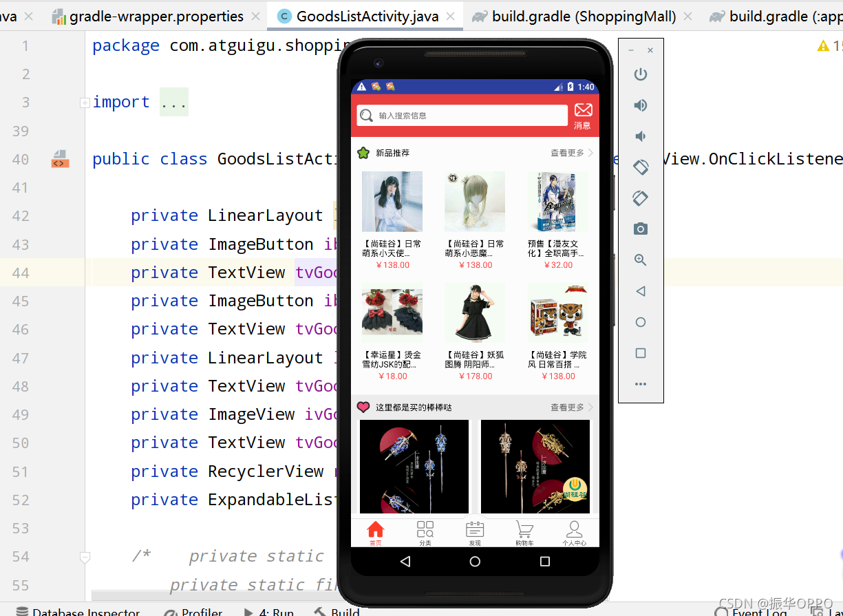Click the Home circle in the emulator toolbar
Viewport: 843px width, 616px height.
click(x=641, y=322)
